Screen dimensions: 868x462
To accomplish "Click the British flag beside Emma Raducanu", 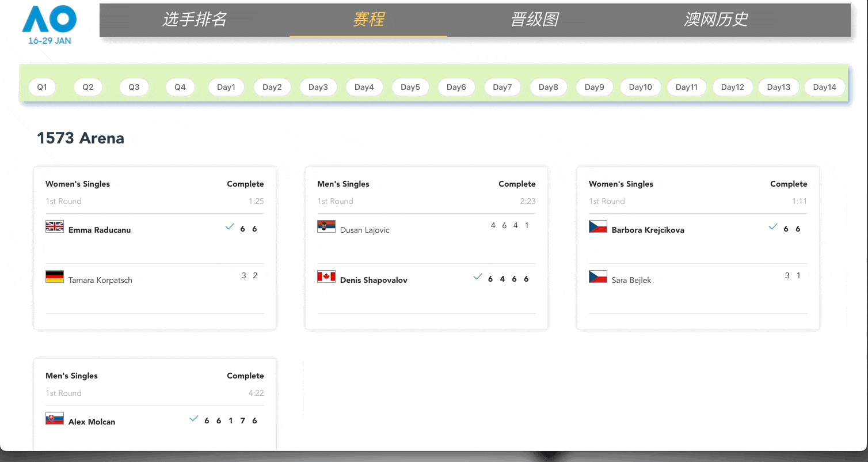I will [x=55, y=226].
